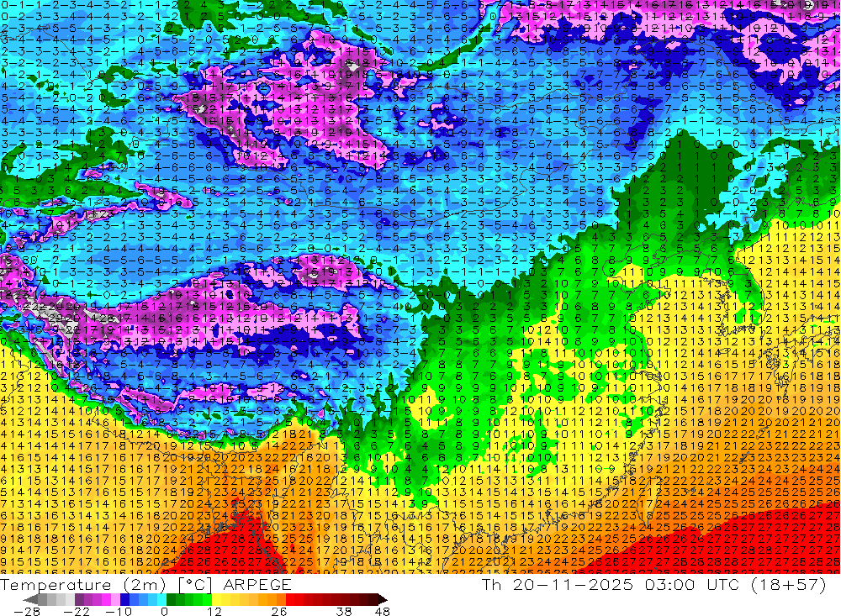This screenshot has height=616, width=841.
Task: Click the gray left arrow end of the legend
Action: click(30, 599)
